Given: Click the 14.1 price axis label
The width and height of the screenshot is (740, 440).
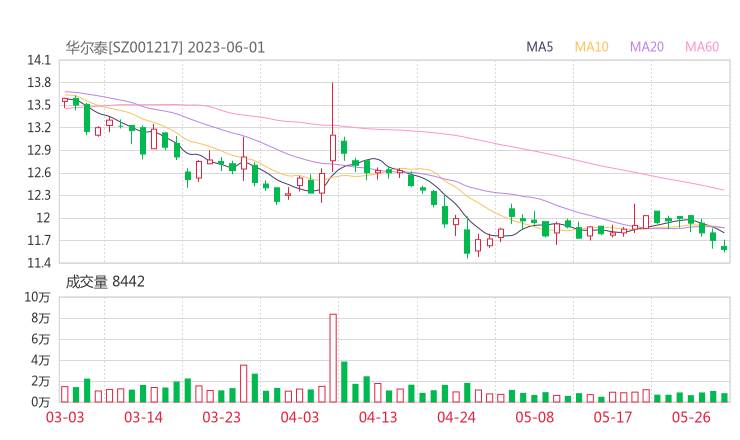Looking at the screenshot, I should (x=39, y=60).
